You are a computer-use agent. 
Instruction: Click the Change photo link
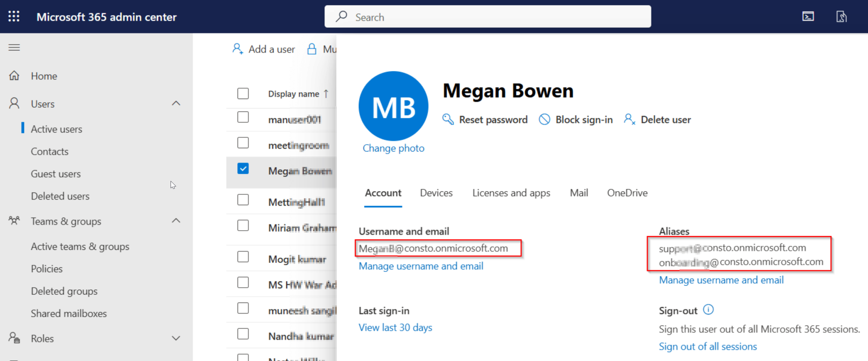(393, 148)
